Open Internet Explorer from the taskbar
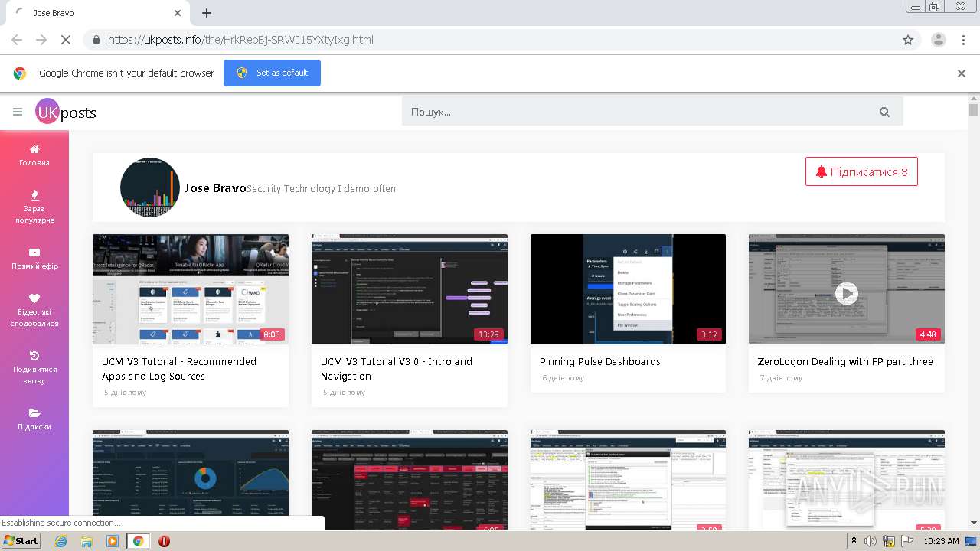This screenshot has height=551, width=980. coord(60,541)
